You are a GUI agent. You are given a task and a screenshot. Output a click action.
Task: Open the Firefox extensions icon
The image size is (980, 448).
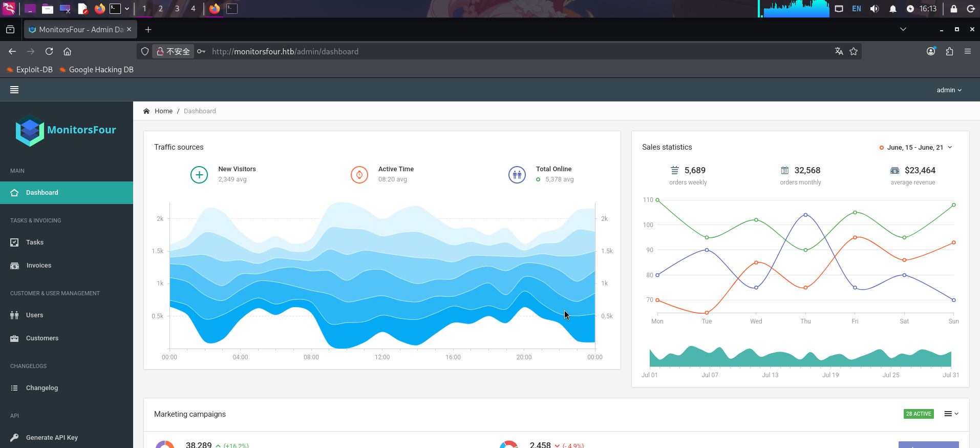click(x=949, y=51)
